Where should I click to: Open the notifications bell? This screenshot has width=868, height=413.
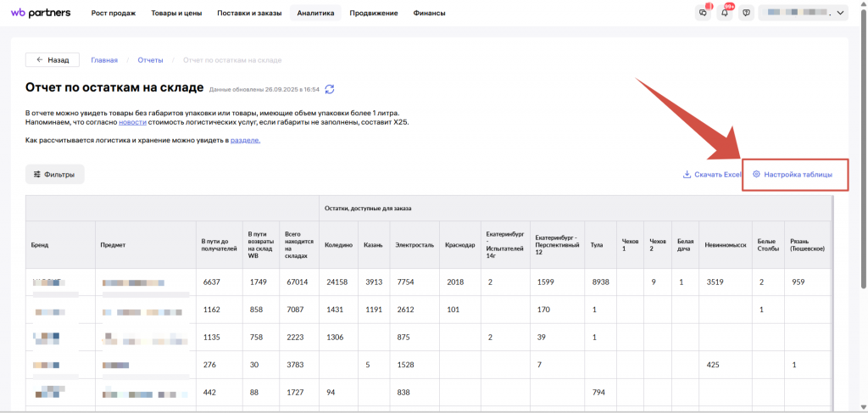(x=725, y=13)
